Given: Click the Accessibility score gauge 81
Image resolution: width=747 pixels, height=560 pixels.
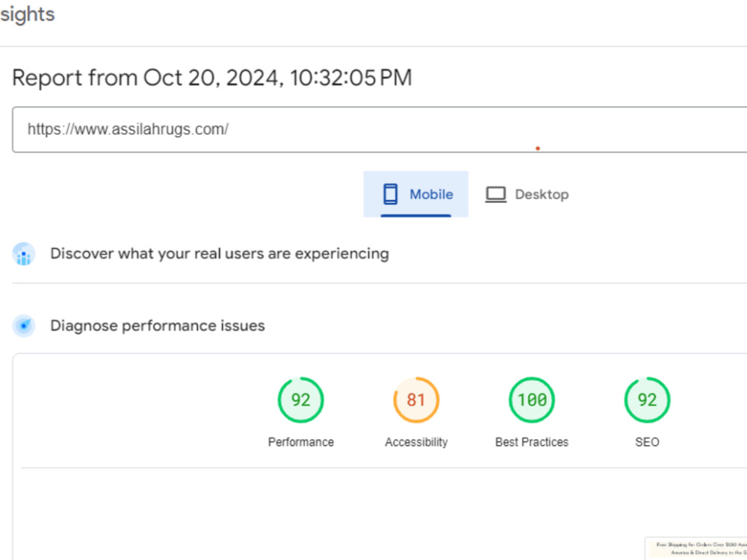Looking at the screenshot, I should pyautogui.click(x=416, y=400).
